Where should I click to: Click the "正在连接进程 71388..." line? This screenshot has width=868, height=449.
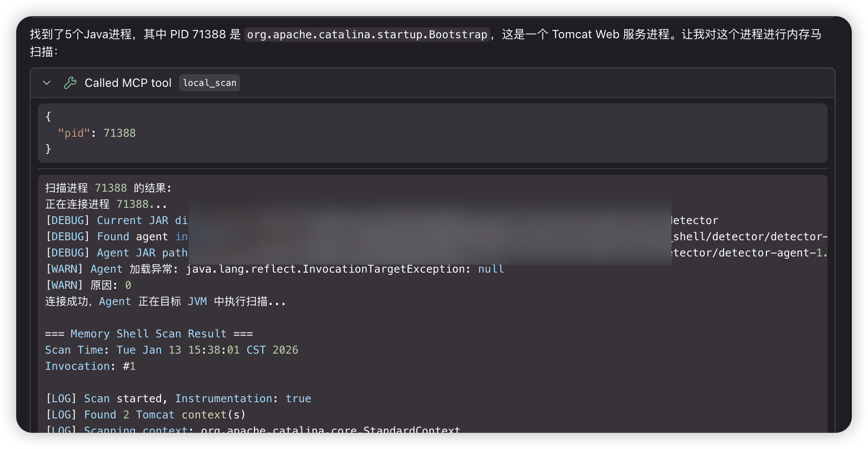coord(106,204)
